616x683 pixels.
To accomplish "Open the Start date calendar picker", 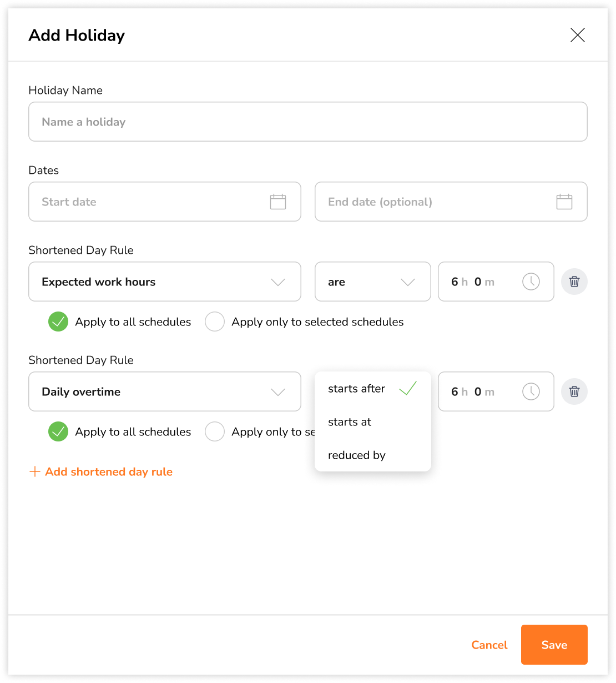I will click(x=277, y=202).
